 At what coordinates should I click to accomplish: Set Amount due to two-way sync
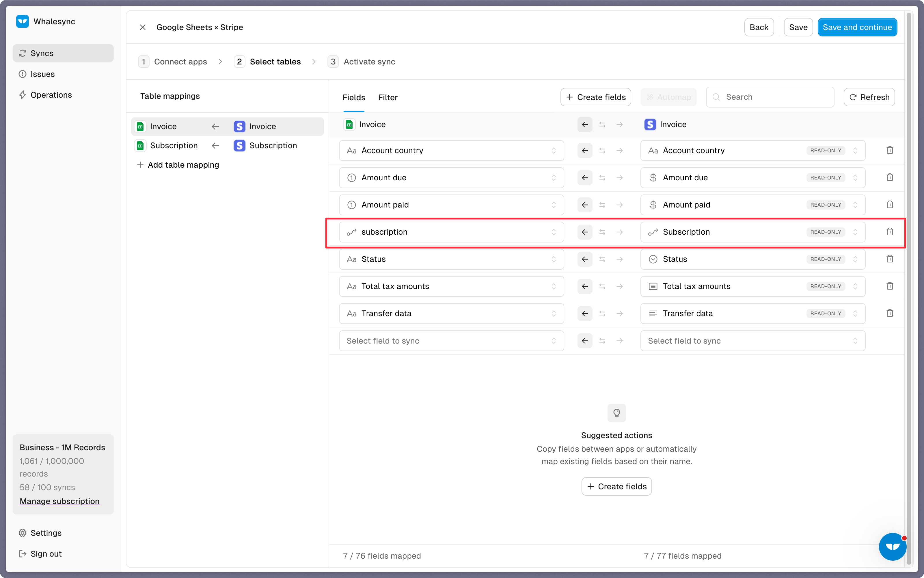(x=602, y=178)
